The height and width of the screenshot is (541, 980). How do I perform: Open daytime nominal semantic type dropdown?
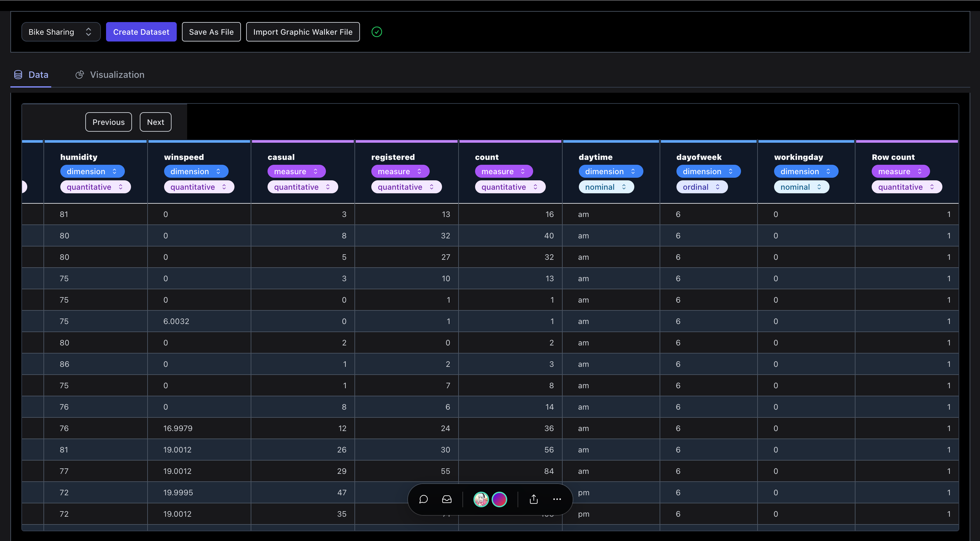(x=606, y=187)
